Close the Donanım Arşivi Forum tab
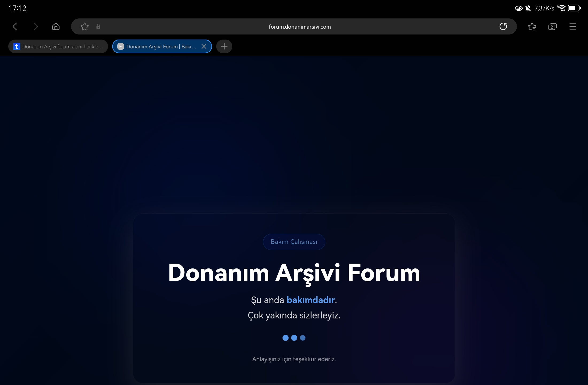Screen dimensions: 588x385 tap(204, 47)
